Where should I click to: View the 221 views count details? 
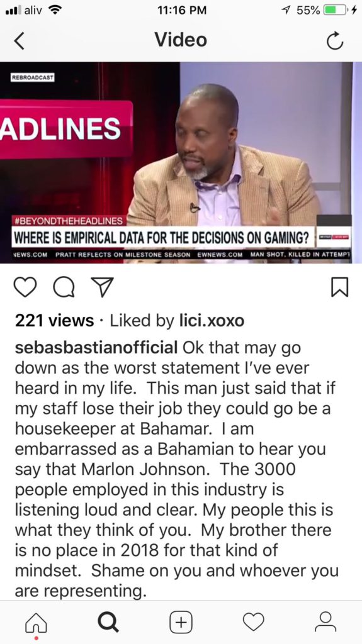pos(54,321)
